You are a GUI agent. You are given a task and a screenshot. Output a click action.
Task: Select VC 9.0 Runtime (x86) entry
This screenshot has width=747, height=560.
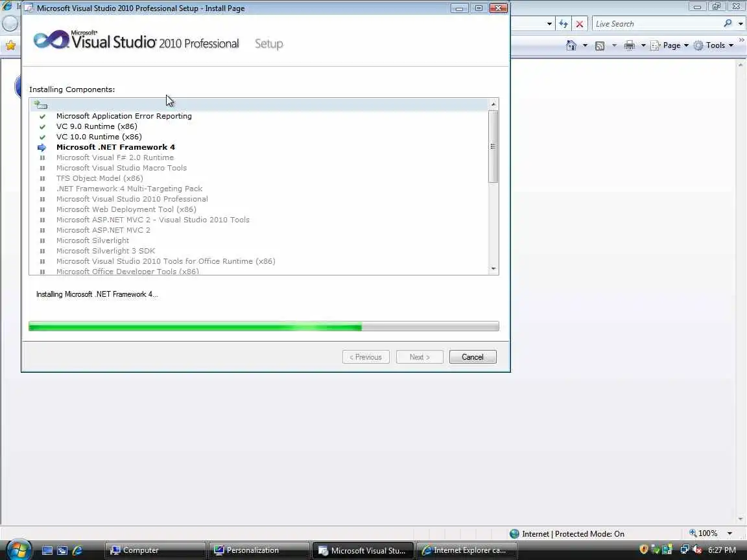[x=97, y=126]
